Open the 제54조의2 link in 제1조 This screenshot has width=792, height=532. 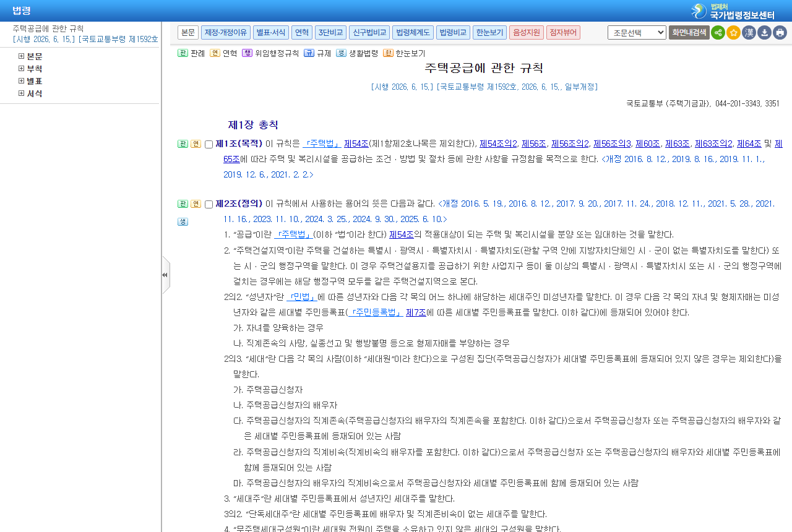[x=498, y=144]
